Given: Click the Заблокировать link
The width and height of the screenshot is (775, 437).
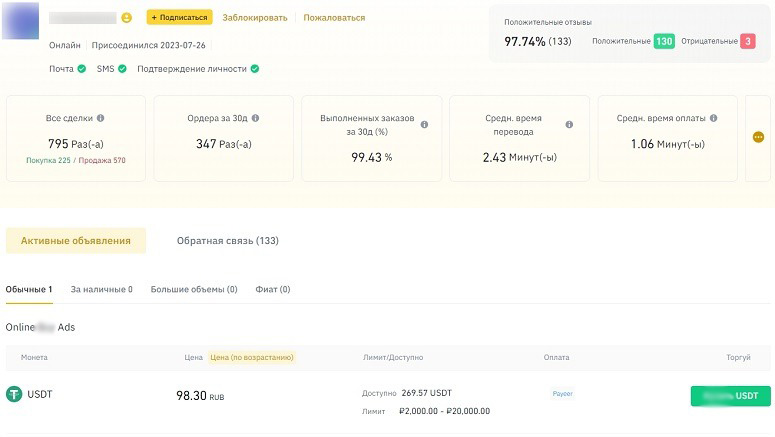Looking at the screenshot, I should (254, 18).
